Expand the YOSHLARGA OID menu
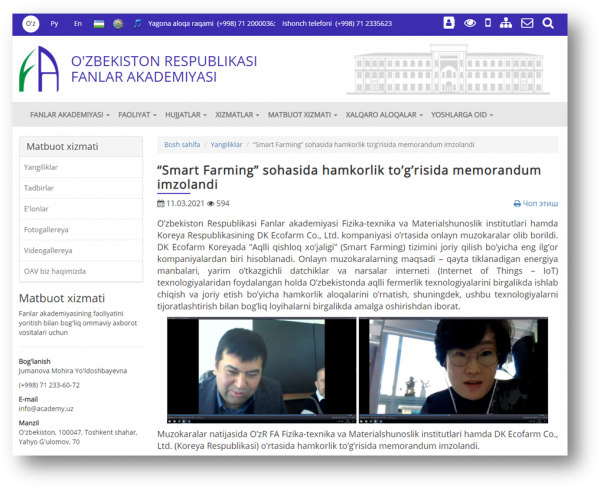 [x=462, y=115]
